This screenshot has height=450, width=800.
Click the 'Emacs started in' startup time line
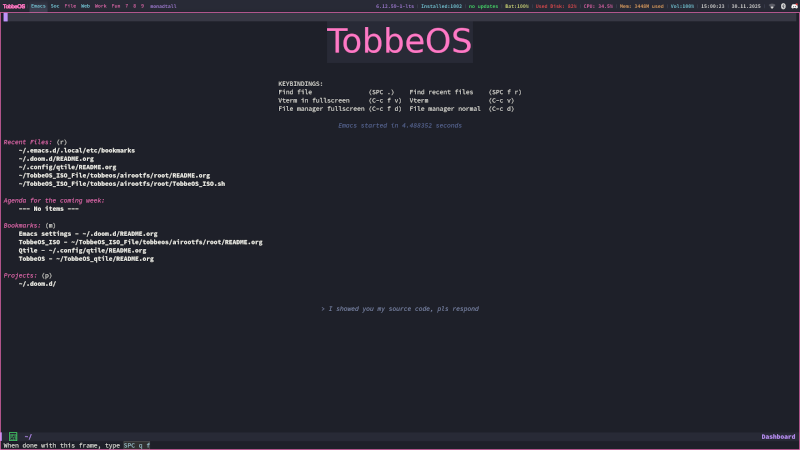[400, 126]
